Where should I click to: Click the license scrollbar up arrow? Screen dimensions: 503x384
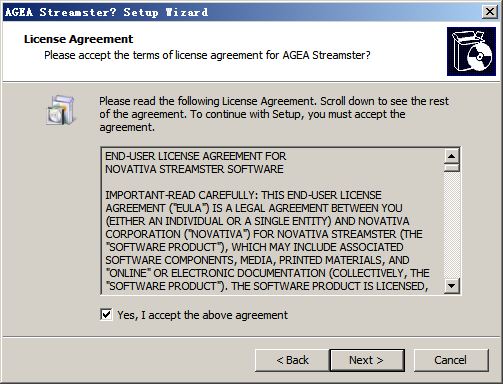coord(452,156)
